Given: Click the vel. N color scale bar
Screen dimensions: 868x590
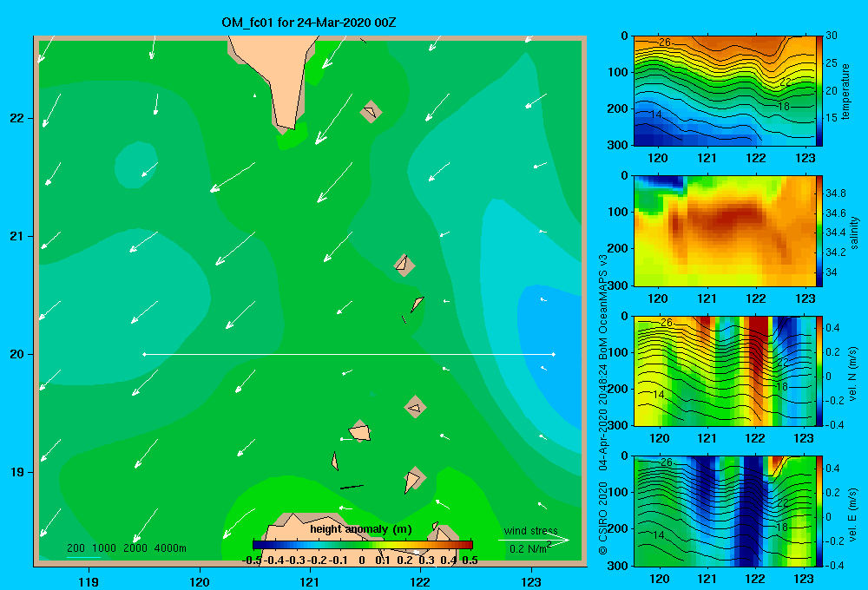Looking at the screenshot, I should (819, 371).
